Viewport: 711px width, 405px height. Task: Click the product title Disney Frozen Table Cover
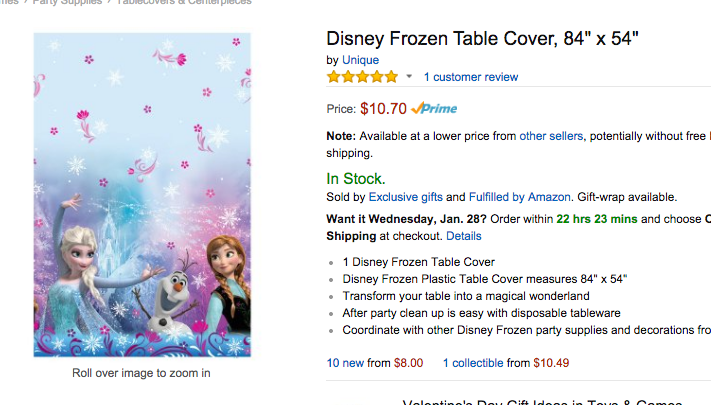click(482, 39)
